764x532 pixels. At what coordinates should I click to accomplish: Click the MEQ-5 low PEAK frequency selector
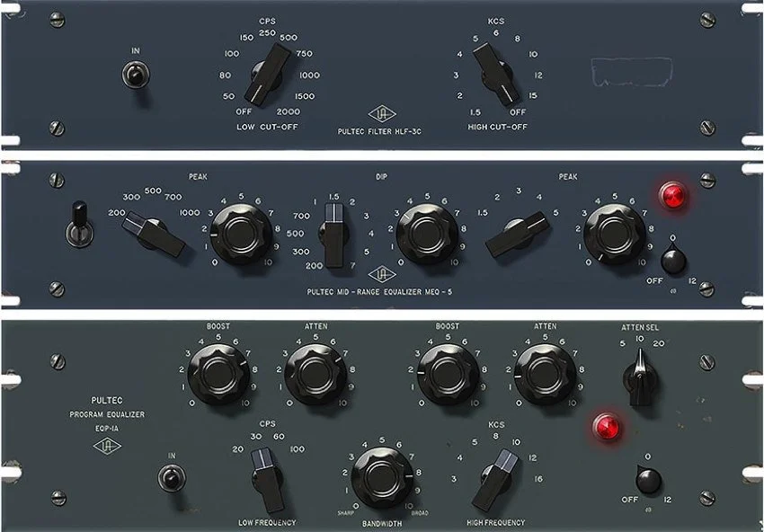tap(154, 235)
